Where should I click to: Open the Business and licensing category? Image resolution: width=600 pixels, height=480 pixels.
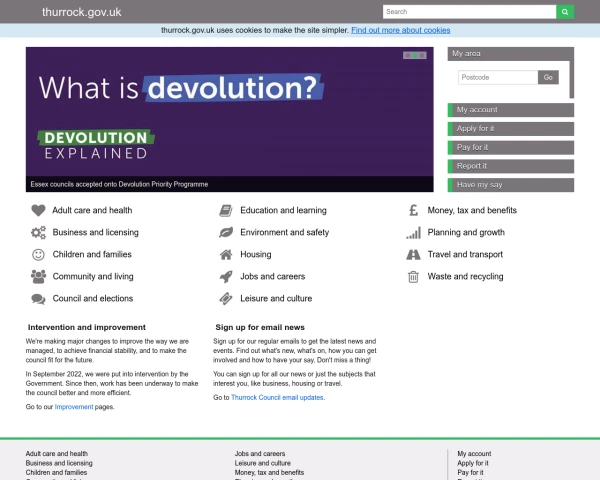point(96,232)
